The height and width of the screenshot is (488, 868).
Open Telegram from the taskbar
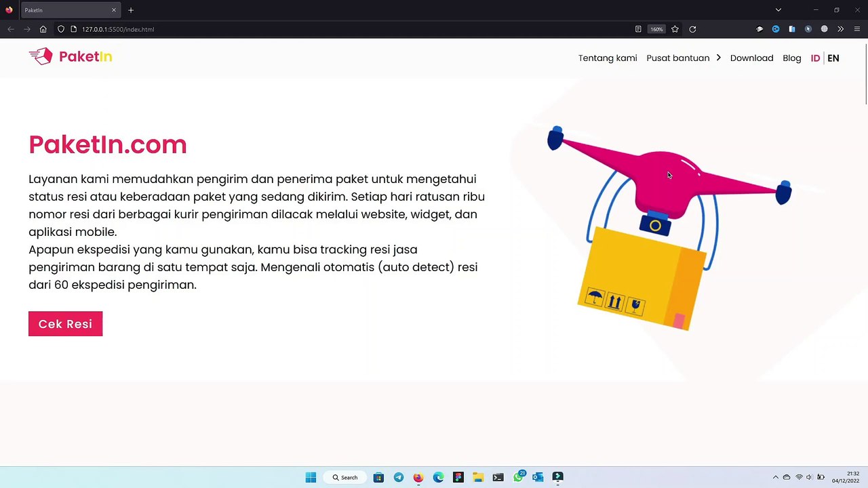click(x=398, y=477)
